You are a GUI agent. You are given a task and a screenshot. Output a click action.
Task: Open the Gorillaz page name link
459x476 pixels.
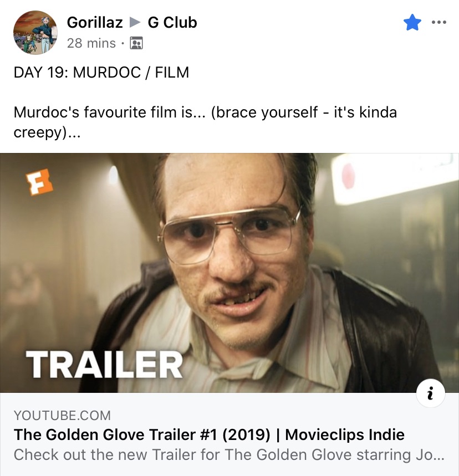(95, 23)
